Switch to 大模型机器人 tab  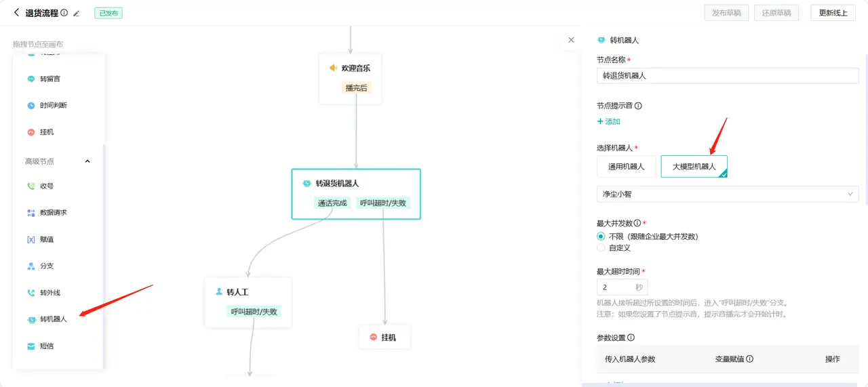tap(694, 166)
